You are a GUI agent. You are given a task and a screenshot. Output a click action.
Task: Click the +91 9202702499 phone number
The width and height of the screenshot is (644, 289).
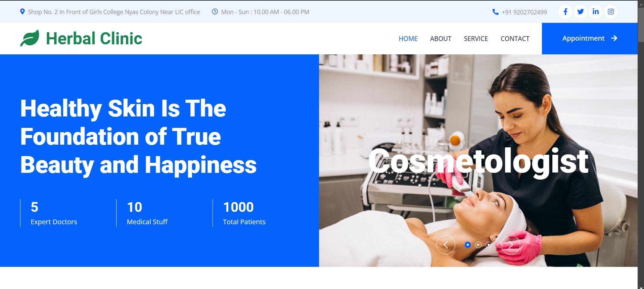[x=524, y=12]
